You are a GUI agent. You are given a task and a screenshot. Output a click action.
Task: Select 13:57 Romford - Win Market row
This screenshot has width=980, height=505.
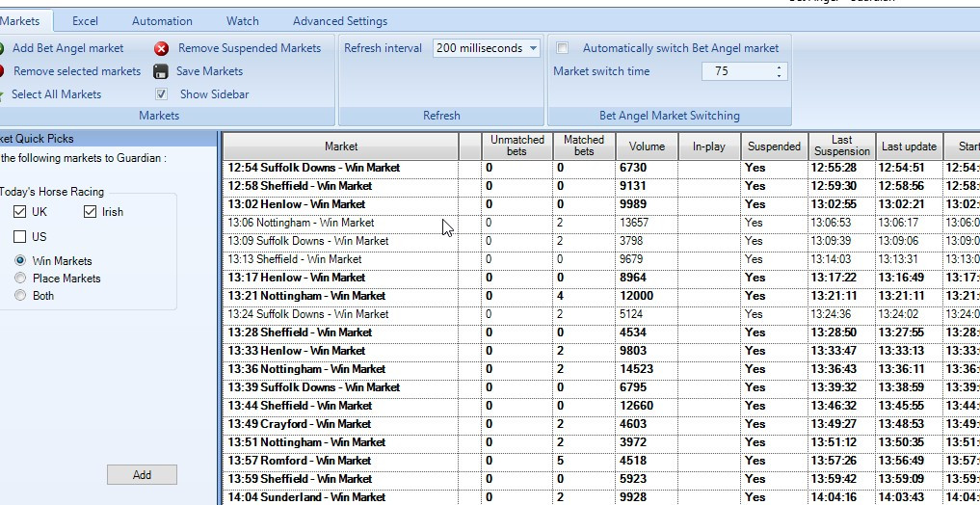click(601, 461)
